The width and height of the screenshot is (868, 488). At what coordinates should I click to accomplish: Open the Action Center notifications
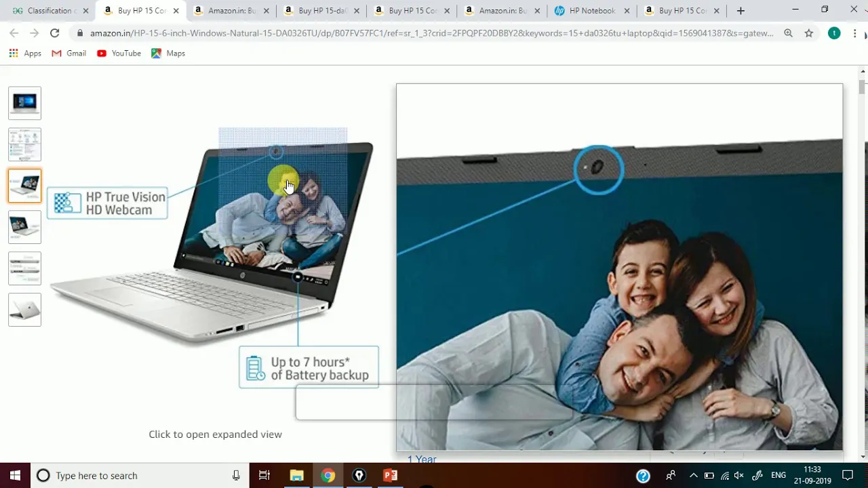click(x=848, y=475)
